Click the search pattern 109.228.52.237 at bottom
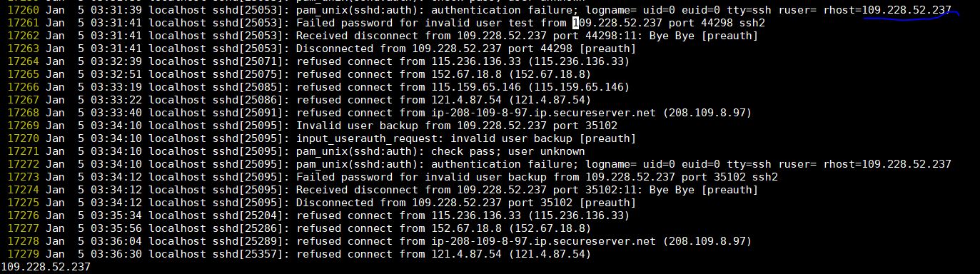This screenshot has width=980, height=274. pos(46,267)
